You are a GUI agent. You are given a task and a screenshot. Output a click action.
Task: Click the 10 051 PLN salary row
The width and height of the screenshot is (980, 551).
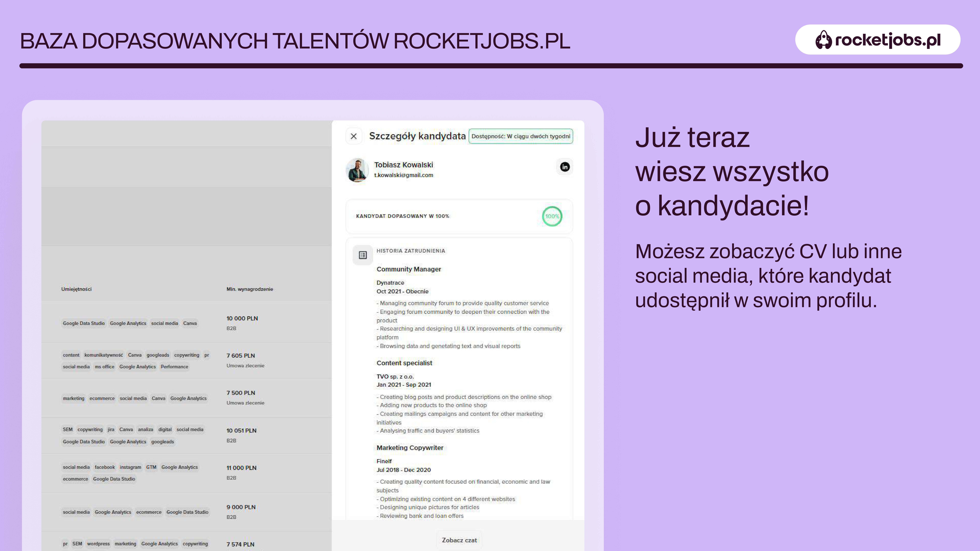(x=241, y=431)
